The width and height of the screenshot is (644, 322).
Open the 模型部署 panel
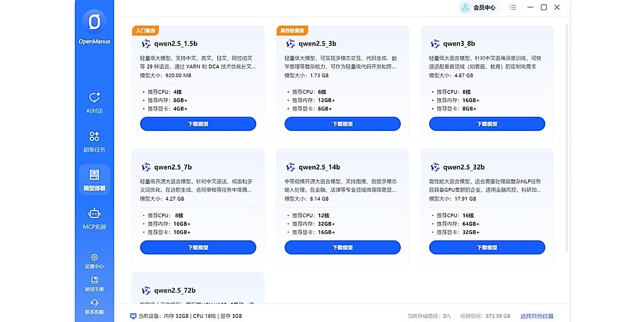click(x=94, y=180)
